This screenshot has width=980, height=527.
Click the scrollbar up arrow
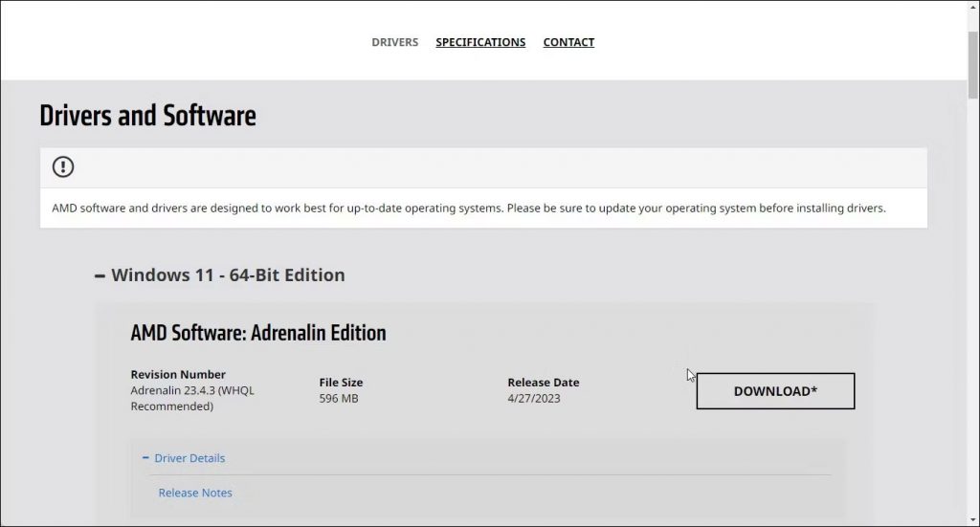(x=972, y=7)
